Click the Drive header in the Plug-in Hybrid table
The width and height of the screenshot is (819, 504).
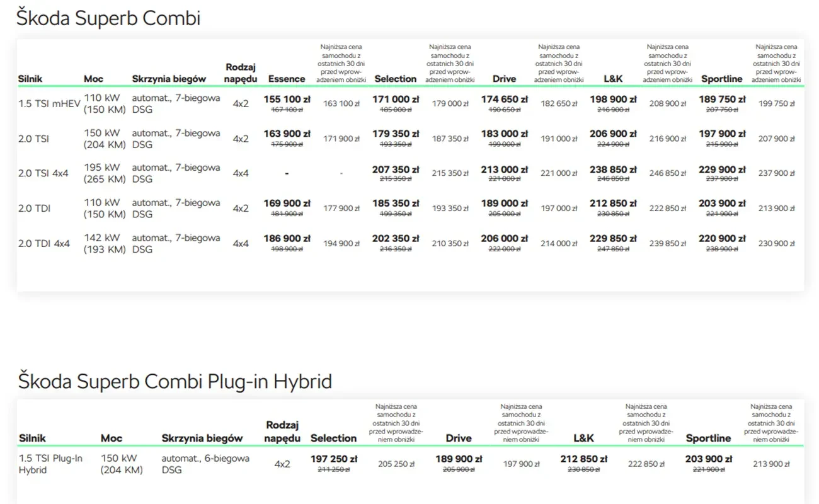(459, 438)
